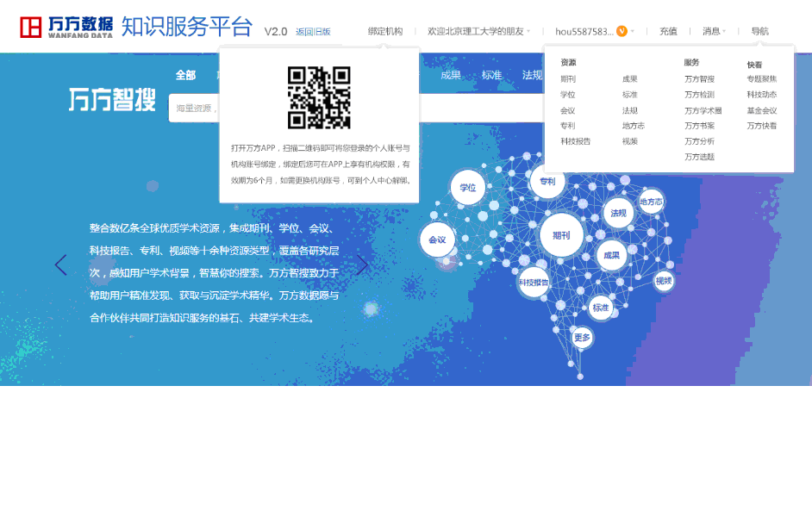Click the 万方智搜 search input field
The image size is (812, 529).
point(194,109)
